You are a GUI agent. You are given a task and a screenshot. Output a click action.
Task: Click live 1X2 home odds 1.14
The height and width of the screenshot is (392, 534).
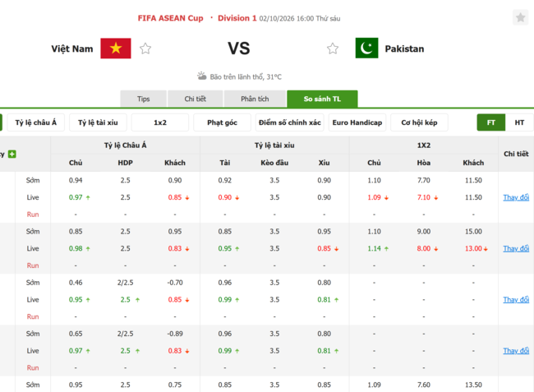pos(374,249)
